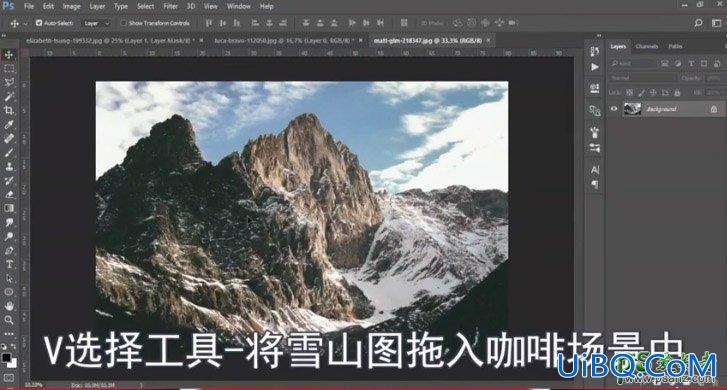Image resolution: width=727 pixels, height=390 pixels.
Task: Select the Path Selection tool
Action: pos(9,278)
